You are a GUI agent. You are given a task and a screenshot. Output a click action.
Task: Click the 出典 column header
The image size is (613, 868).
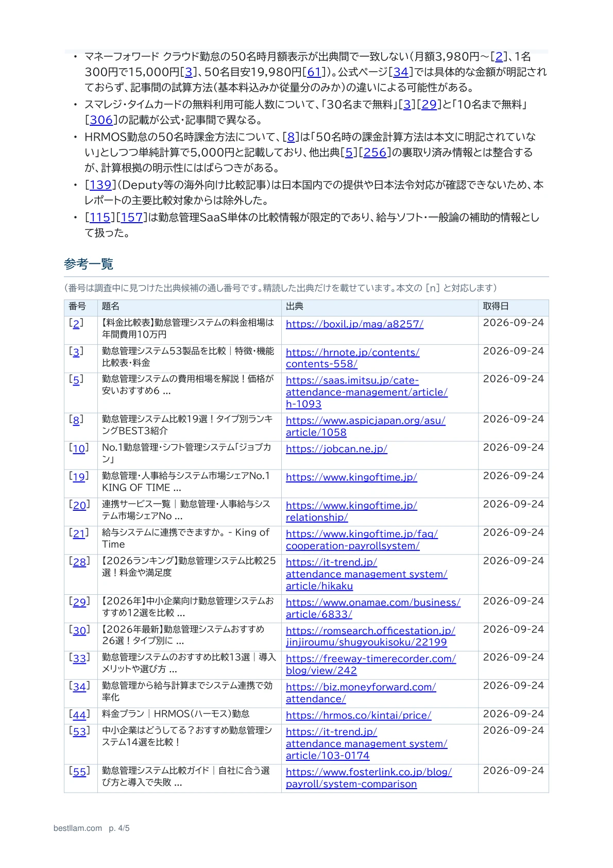(x=295, y=306)
